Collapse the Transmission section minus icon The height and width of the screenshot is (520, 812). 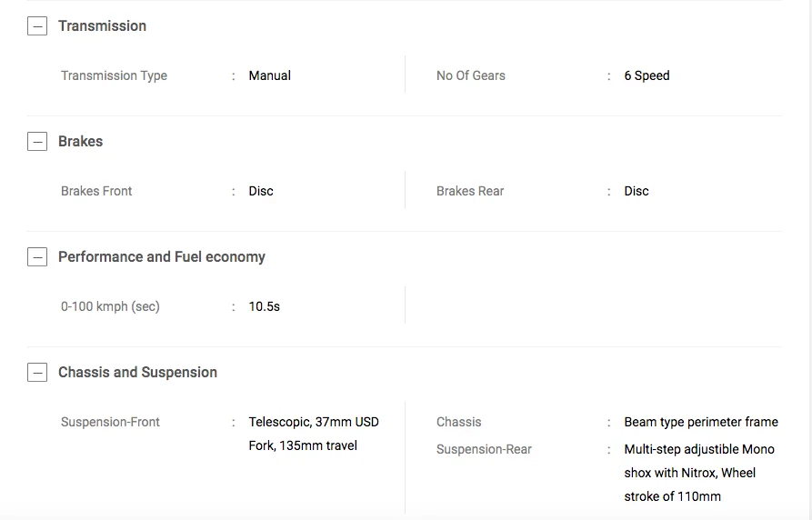(37, 26)
